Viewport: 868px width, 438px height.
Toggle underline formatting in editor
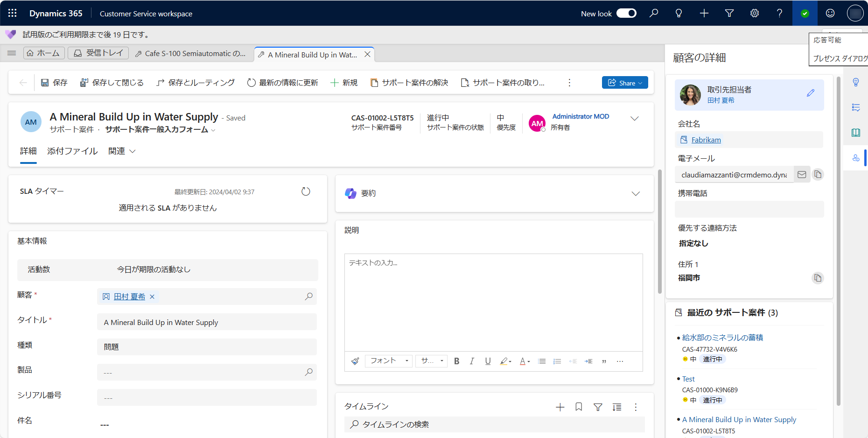point(488,361)
